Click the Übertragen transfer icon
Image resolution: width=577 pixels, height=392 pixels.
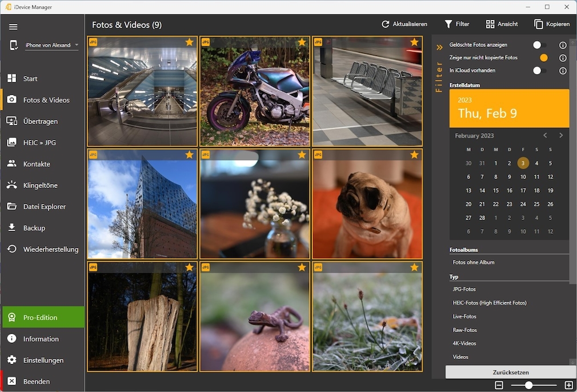[x=12, y=121]
